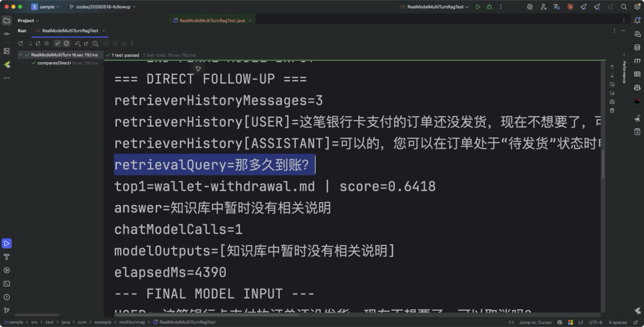The height and width of the screenshot is (327, 644).
Task: Open Code With Me add-user icon
Action: pos(543,7)
